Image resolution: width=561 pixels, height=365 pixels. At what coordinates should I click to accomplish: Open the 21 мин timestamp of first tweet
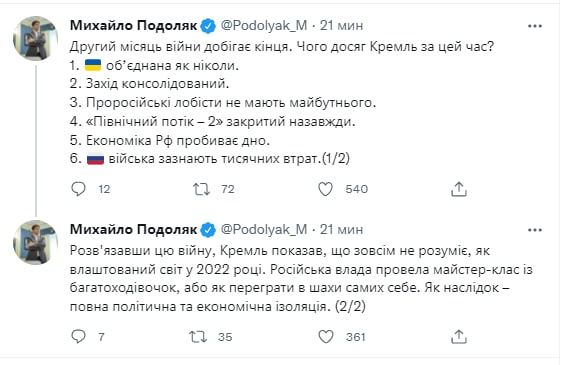[341, 26]
